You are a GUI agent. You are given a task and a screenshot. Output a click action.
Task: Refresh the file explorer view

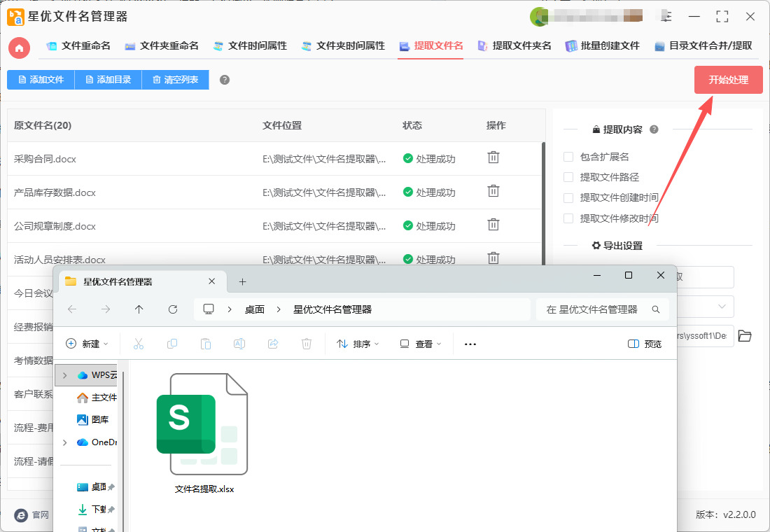tap(173, 309)
